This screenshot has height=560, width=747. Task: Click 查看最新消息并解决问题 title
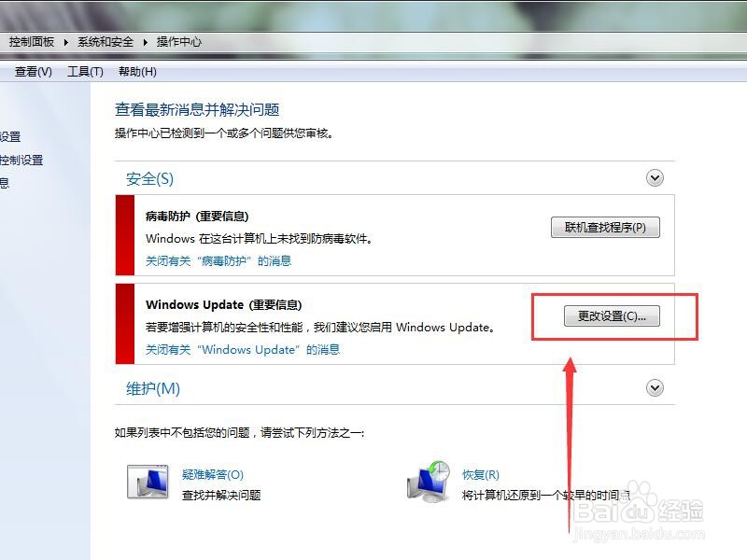click(197, 109)
